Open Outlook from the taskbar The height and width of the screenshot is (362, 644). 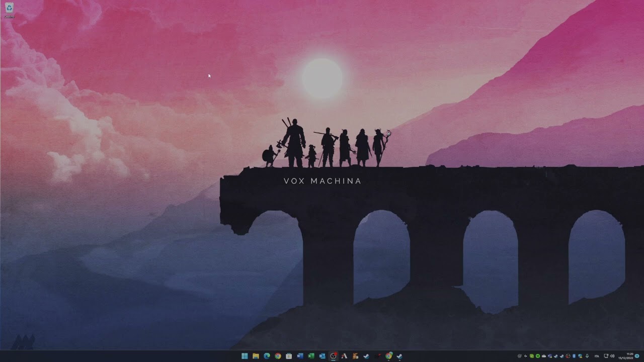(x=322, y=356)
